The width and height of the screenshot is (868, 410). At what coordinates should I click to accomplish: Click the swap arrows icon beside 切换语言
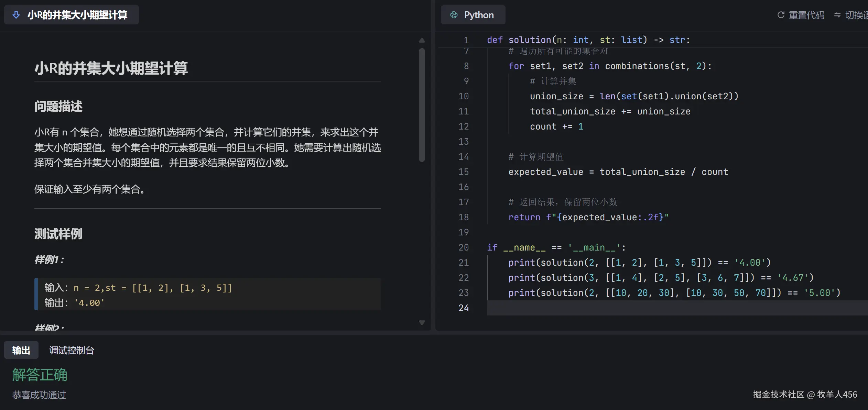(836, 15)
